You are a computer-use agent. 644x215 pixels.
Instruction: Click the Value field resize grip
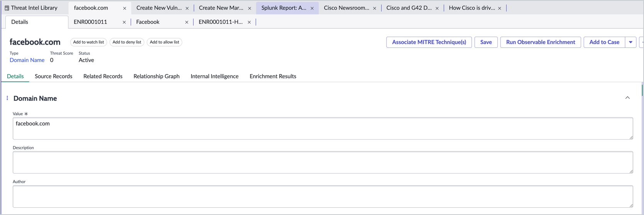(631, 137)
